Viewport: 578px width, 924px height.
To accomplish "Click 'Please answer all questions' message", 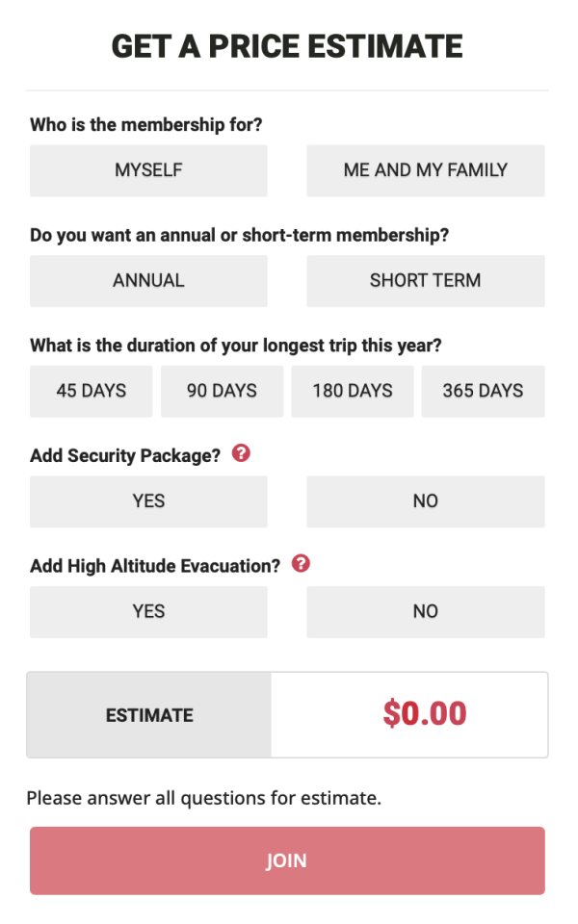I will 204,798.
